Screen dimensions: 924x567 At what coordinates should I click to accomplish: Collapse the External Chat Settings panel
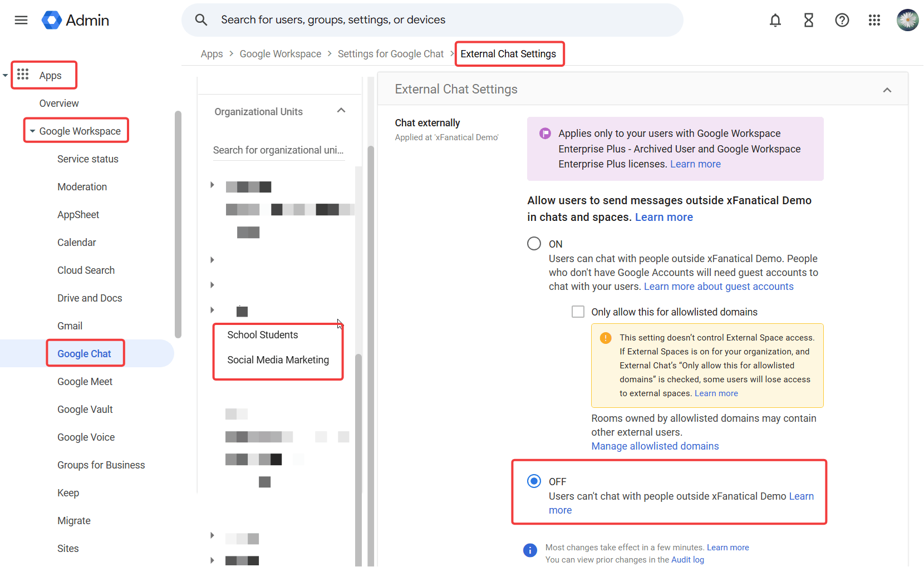click(887, 90)
